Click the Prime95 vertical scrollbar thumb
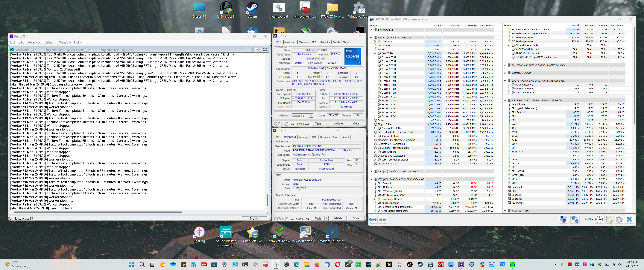 click(x=267, y=200)
